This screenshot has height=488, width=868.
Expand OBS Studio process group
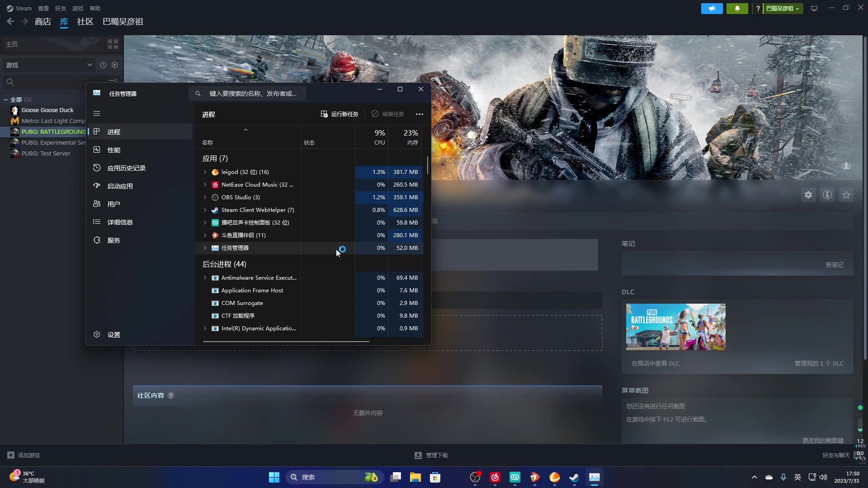click(205, 197)
